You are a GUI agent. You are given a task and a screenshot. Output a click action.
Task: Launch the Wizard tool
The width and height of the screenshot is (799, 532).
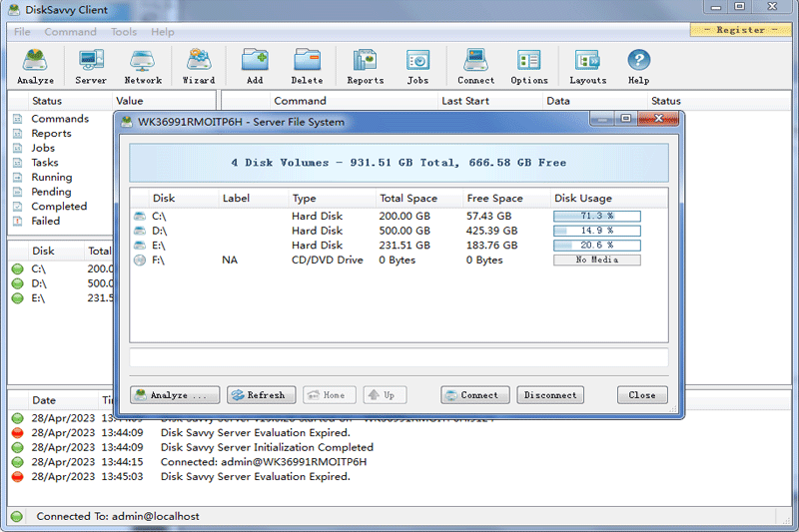[199, 66]
